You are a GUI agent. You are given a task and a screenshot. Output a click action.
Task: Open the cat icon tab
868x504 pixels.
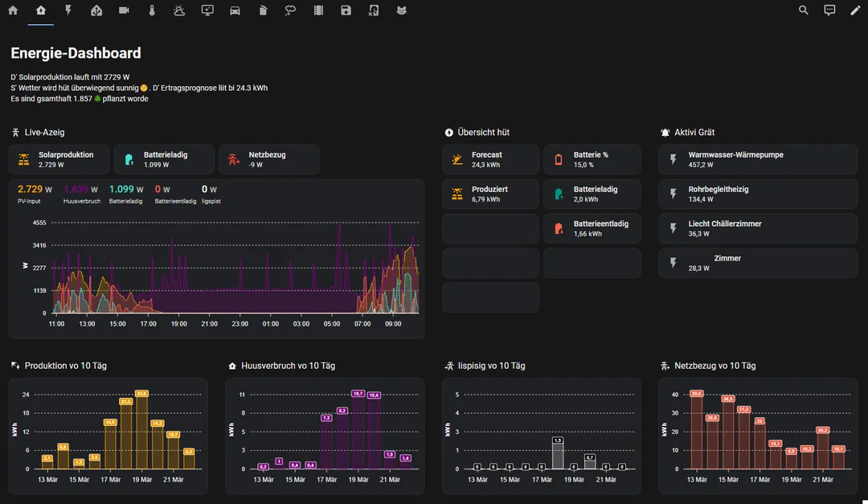402,10
